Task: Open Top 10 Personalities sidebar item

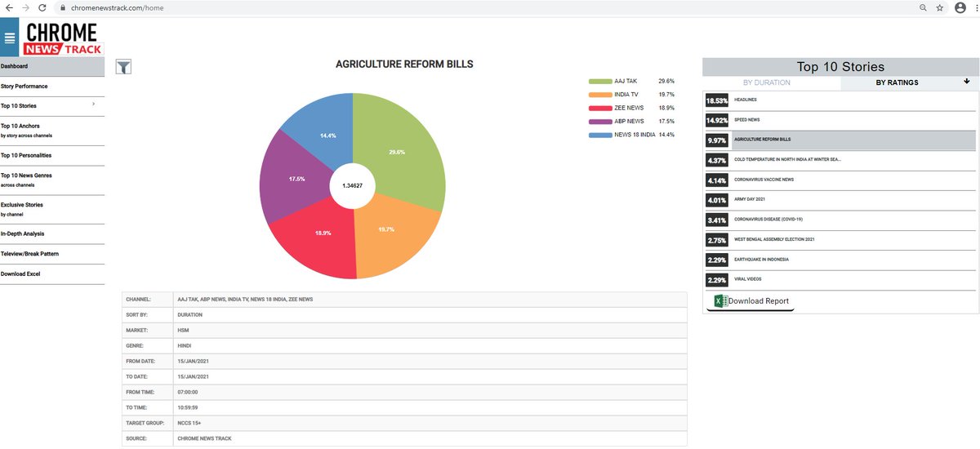Action: coord(52,155)
